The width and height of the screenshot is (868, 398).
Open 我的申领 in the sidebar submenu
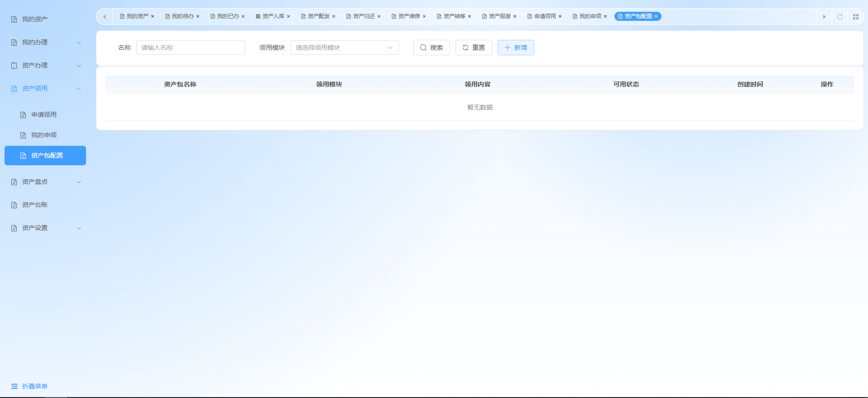tap(45, 135)
